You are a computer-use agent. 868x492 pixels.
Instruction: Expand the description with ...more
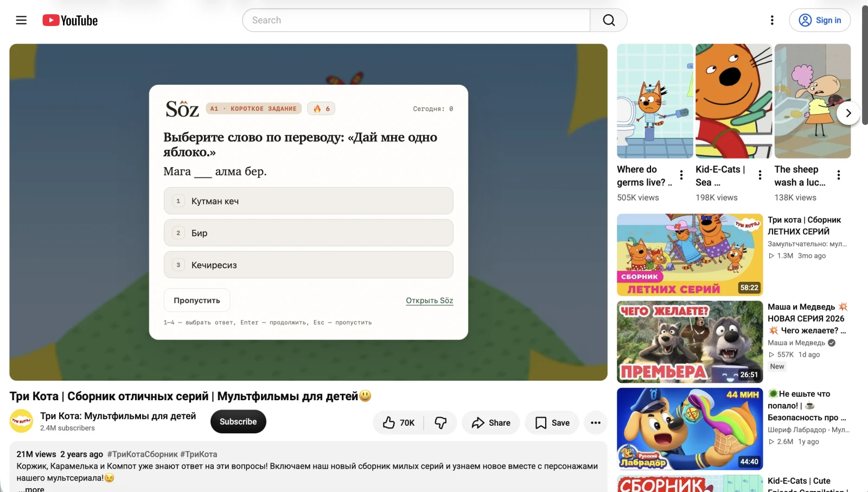(31, 489)
